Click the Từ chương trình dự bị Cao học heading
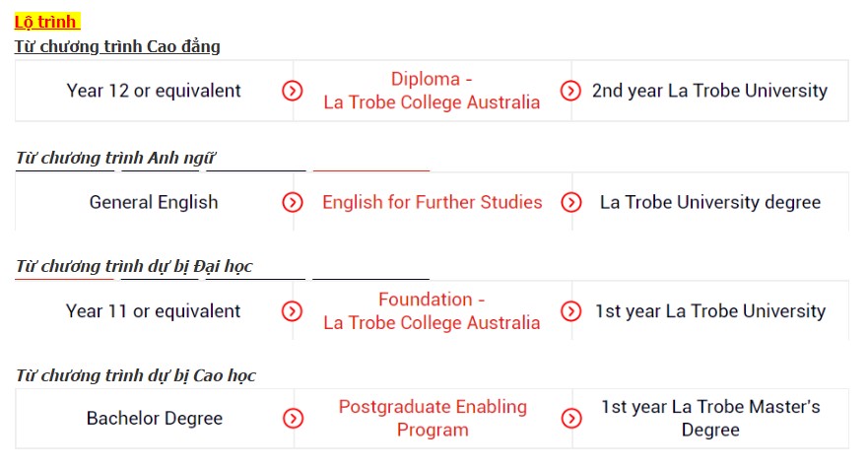 coord(136,375)
